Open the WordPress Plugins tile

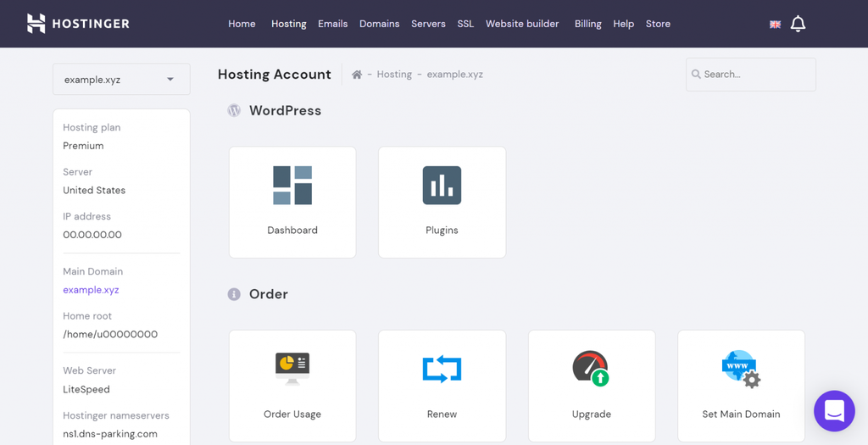click(442, 202)
